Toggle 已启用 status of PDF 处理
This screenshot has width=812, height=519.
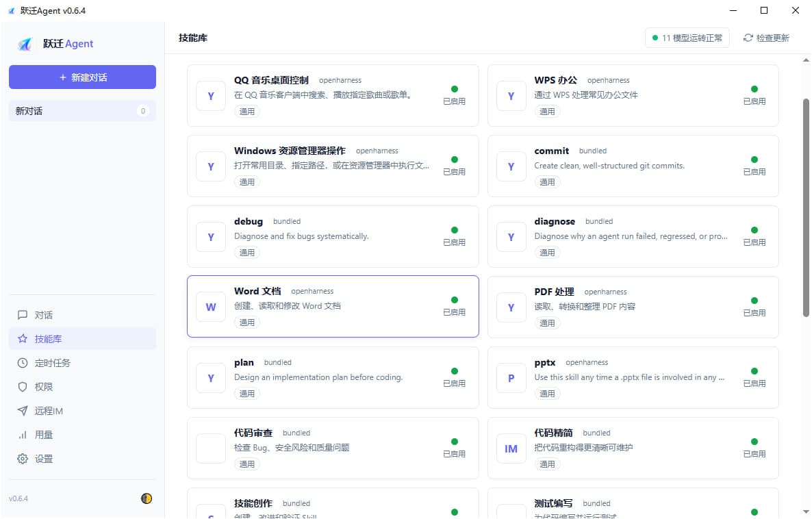pyautogui.click(x=754, y=307)
